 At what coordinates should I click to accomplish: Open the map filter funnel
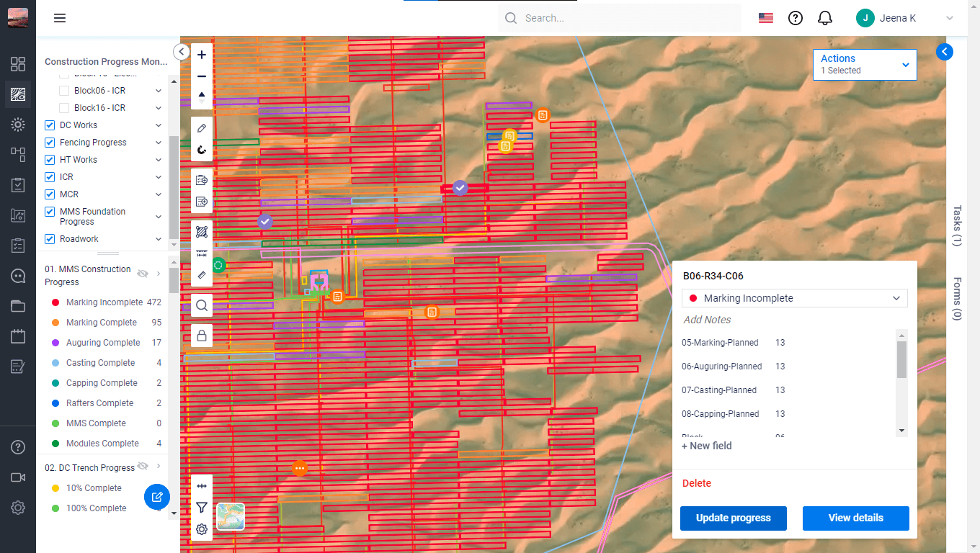[202, 508]
